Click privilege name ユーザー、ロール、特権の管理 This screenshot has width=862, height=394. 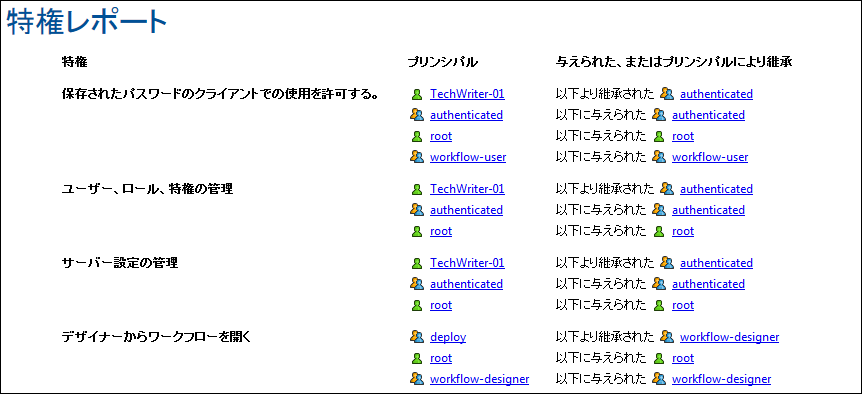pyautogui.click(x=147, y=189)
